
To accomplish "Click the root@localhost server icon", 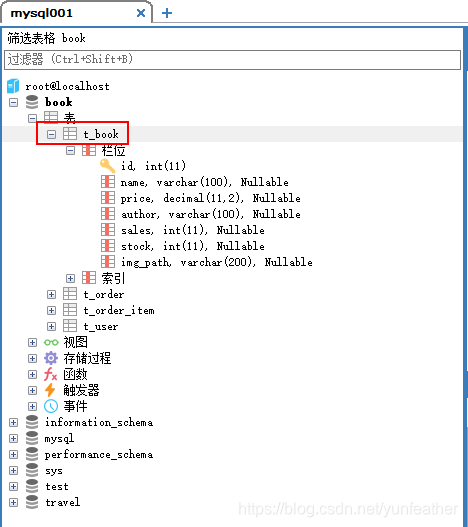I will (x=13, y=86).
